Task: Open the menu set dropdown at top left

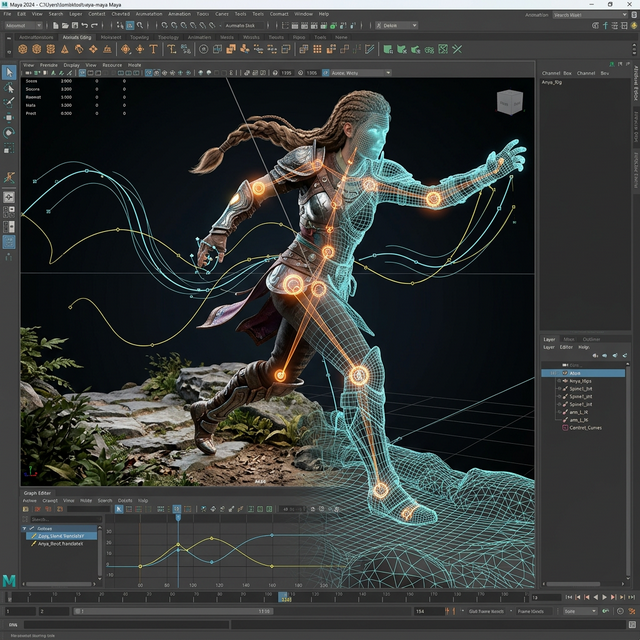Action: point(23,25)
